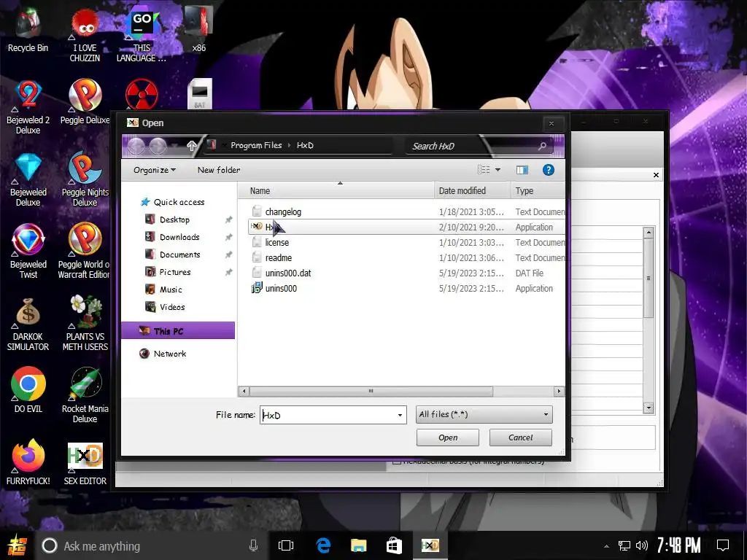
Task: Go up one folder level
Action: [x=192, y=146]
